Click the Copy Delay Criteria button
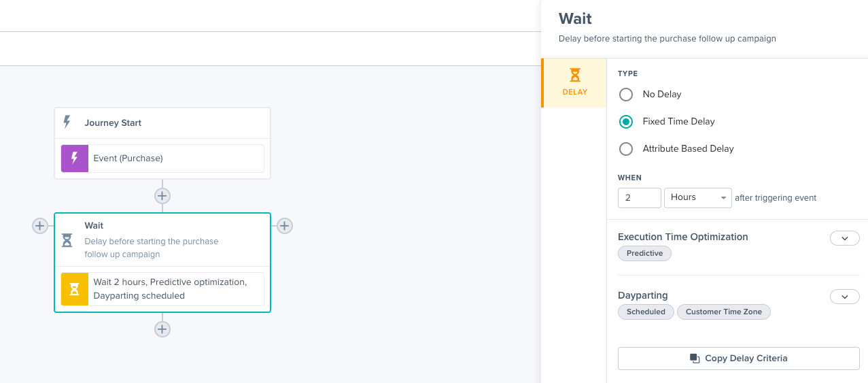 [738, 359]
